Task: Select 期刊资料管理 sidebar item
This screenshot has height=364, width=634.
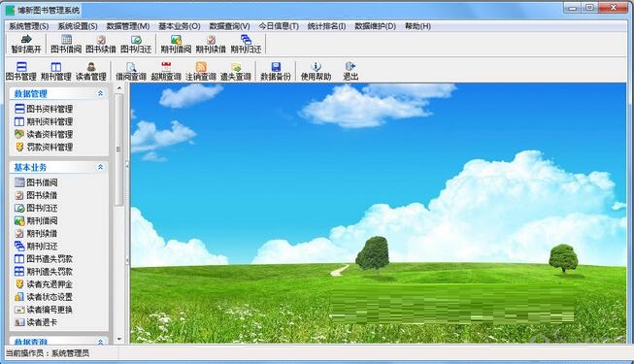Action: pos(44,121)
